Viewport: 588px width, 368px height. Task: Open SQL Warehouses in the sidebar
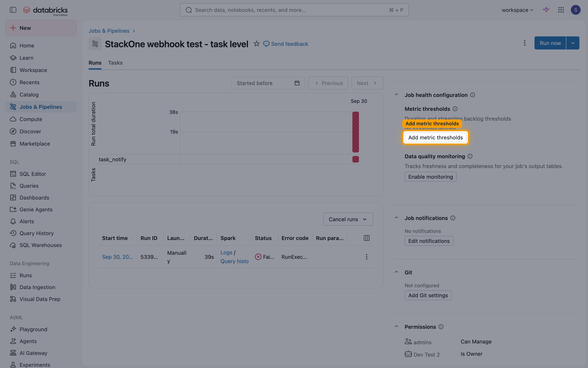click(x=41, y=245)
